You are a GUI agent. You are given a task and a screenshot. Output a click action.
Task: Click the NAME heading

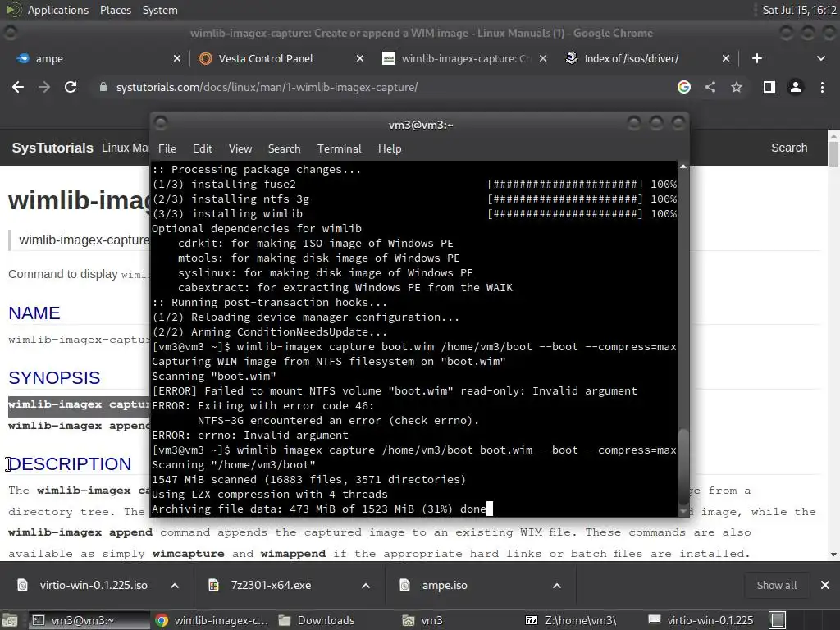click(34, 313)
